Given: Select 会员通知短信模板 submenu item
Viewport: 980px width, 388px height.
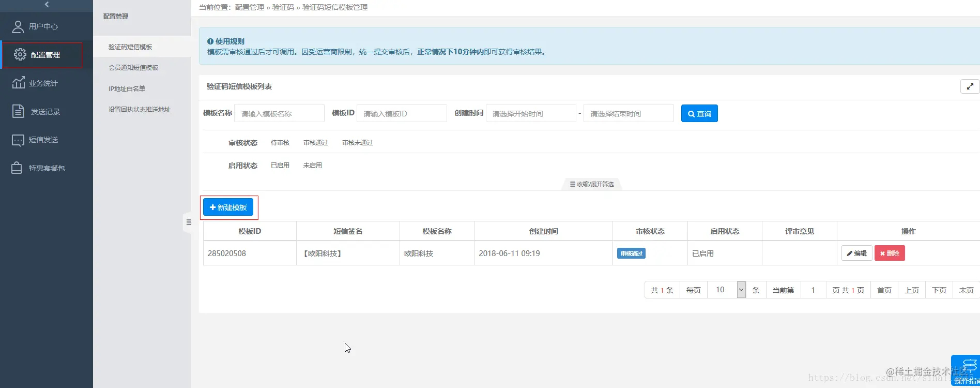Looking at the screenshot, I should click(x=133, y=68).
